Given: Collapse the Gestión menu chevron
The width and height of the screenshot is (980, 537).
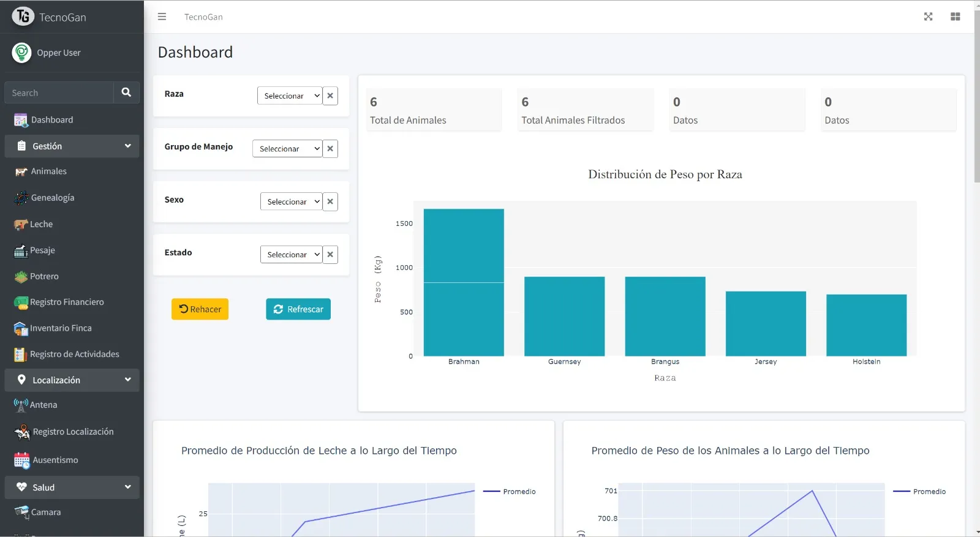Looking at the screenshot, I should [x=128, y=146].
